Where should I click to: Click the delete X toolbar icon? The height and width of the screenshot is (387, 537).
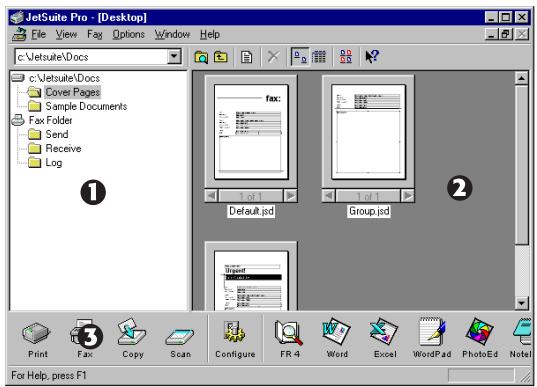coord(273,57)
